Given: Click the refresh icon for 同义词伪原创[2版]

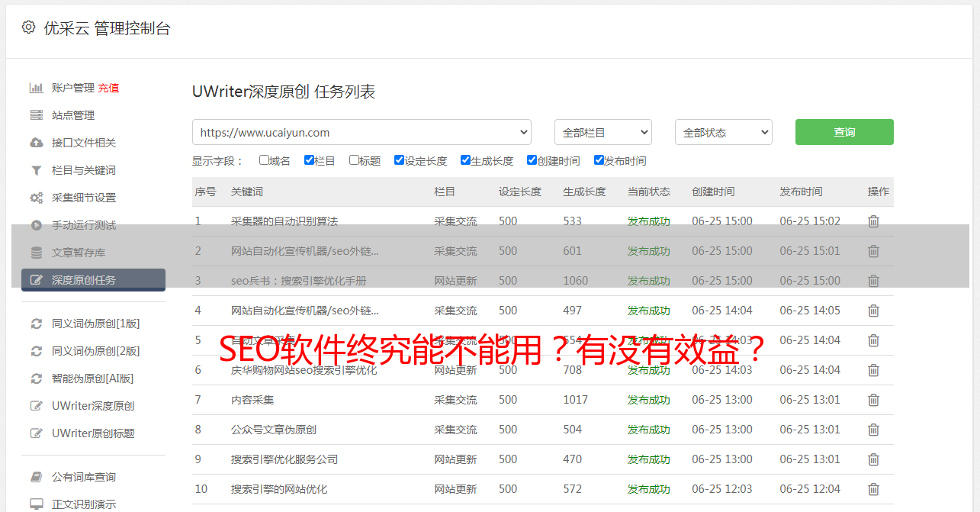Looking at the screenshot, I should coord(36,351).
